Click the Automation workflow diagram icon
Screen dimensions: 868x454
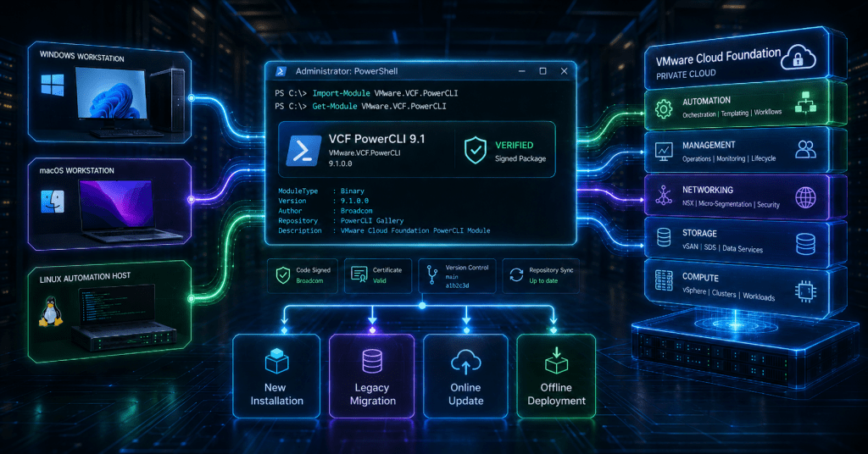pyautogui.click(x=805, y=102)
